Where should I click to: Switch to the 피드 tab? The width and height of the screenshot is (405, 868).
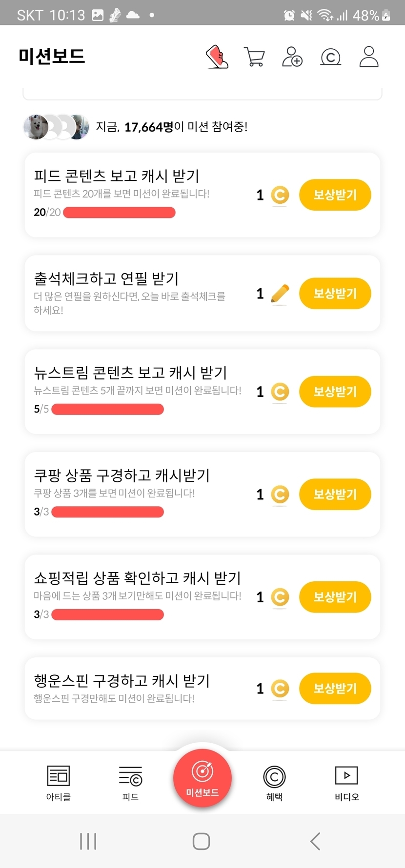point(130,783)
